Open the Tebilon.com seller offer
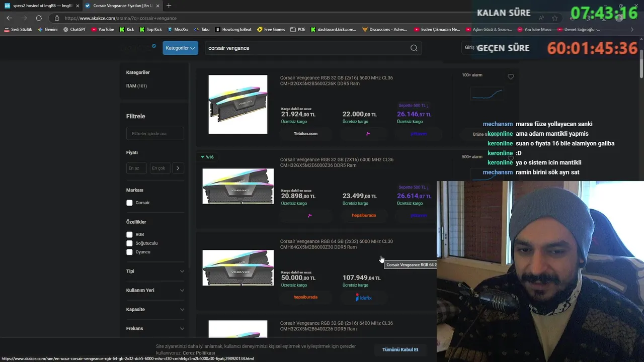This screenshot has width=644, height=362. [x=305, y=134]
